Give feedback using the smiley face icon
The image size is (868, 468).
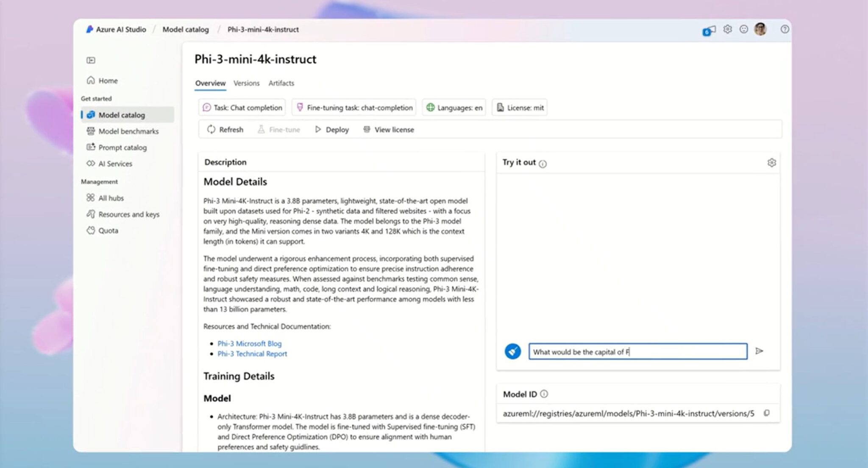tap(744, 29)
